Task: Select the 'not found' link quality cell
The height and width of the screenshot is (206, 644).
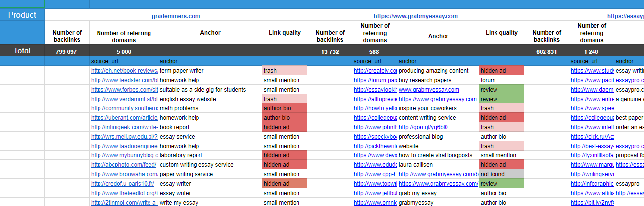Action: [501, 174]
